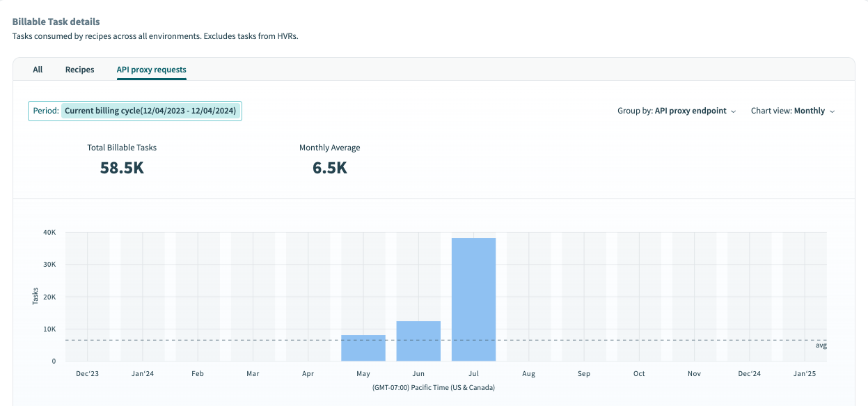Screen dimensions: 868x406
Task: Click the June bar on the chart
Action: coord(418,340)
